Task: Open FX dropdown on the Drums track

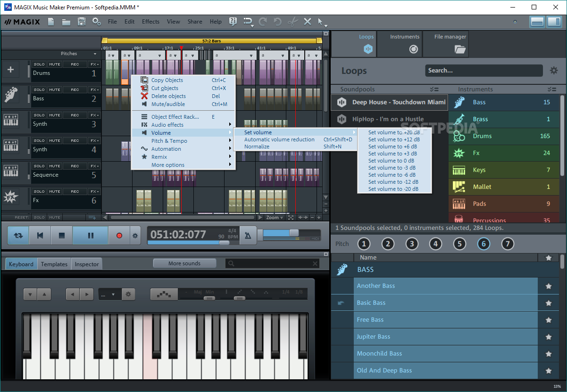Action: [94, 64]
